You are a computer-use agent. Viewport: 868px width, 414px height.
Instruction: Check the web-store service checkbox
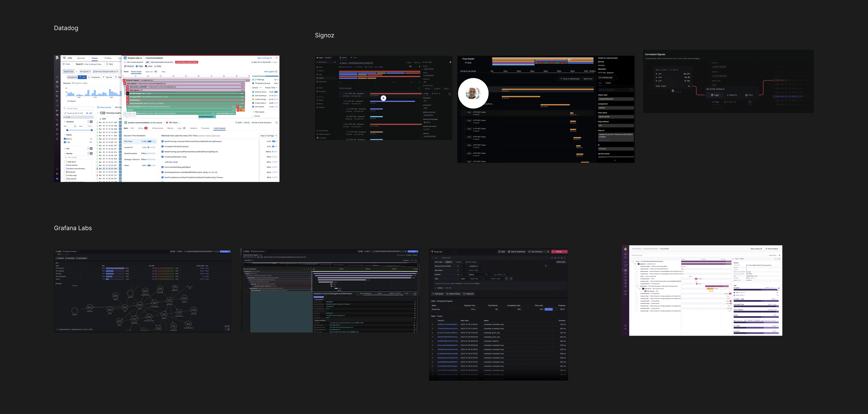[x=65, y=162]
